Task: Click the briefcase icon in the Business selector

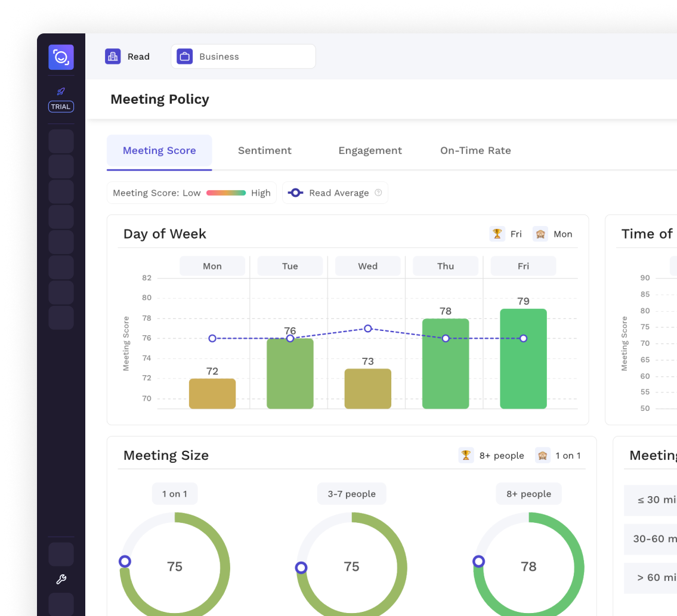Action: 184,56
